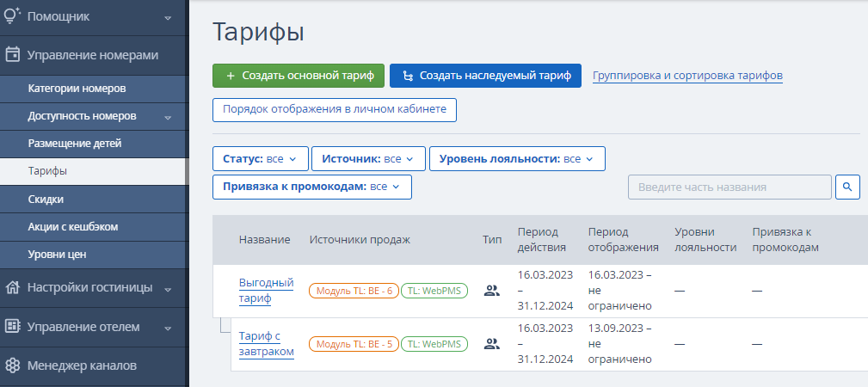The height and width of the screenshot is (387, 868).
Task: Click TL: WebPMS tag in Тариф с завтраком row
Action: pyautogui.click(x=434, y=344)
